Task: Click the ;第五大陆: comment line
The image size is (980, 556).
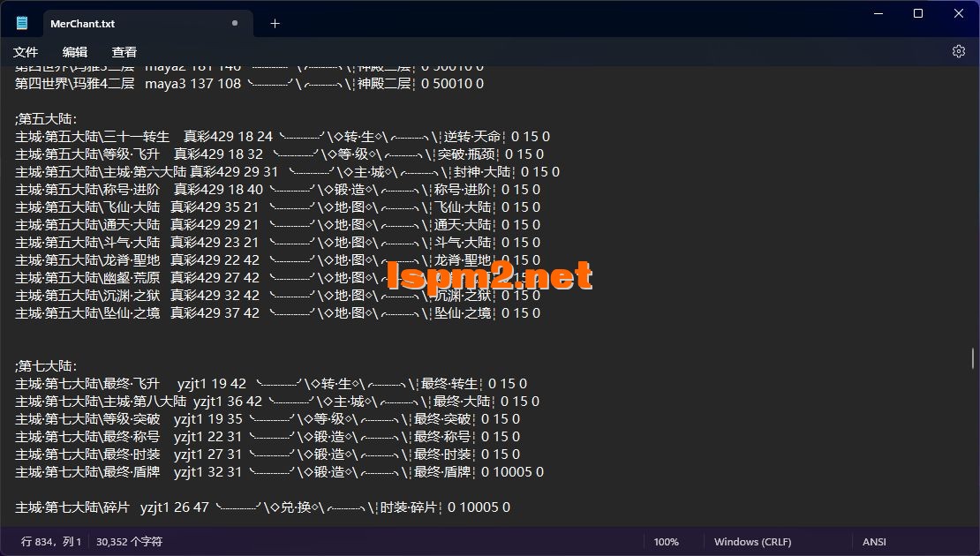Action: [x=46, y=118]
